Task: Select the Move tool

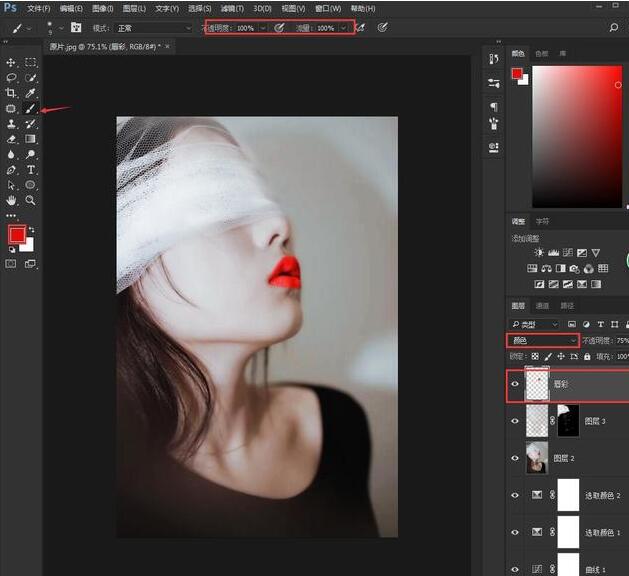Action: pyautogui.click(x=11, y=62)
